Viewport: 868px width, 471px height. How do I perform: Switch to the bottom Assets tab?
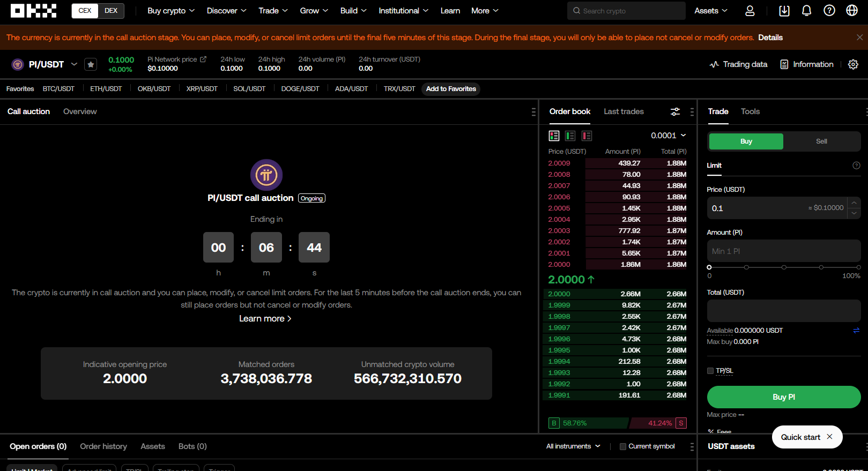(153, 446)
